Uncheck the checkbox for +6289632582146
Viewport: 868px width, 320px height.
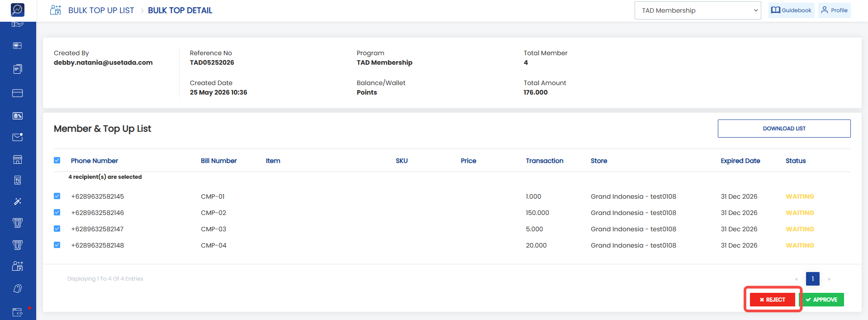click(57, 212)
